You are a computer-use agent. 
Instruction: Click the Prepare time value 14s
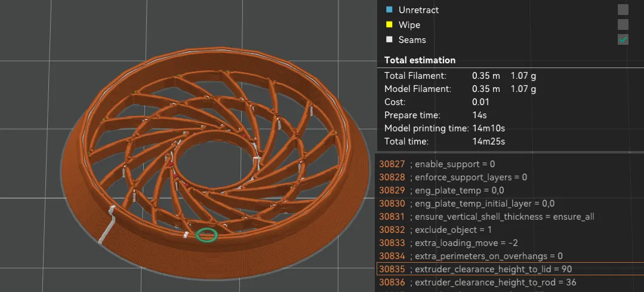479,115
